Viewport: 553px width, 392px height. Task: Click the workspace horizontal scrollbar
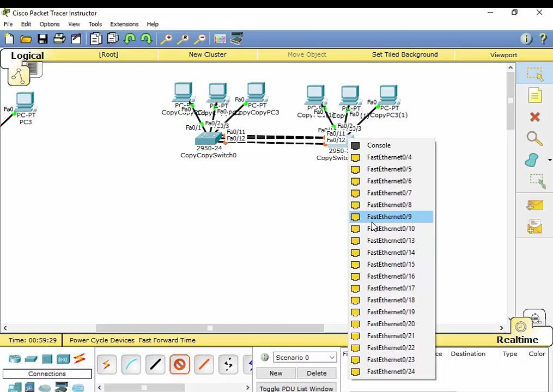pyautogui.click(x=210, y=328)
